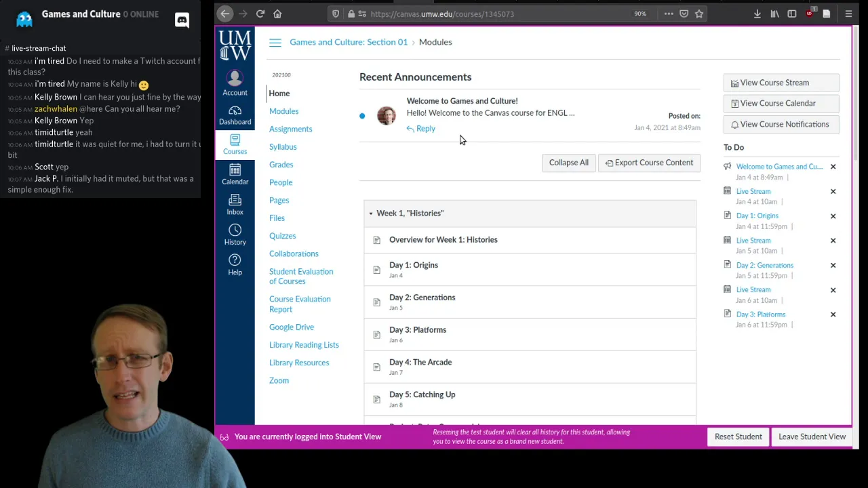
Task: Open Courses in the global navigation
Action: [235, 144]
